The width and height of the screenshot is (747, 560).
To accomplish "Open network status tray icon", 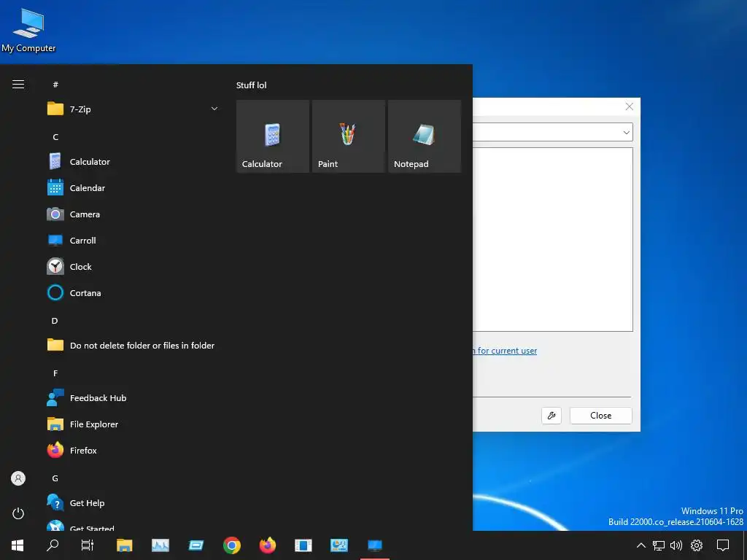I will [659, 545].
